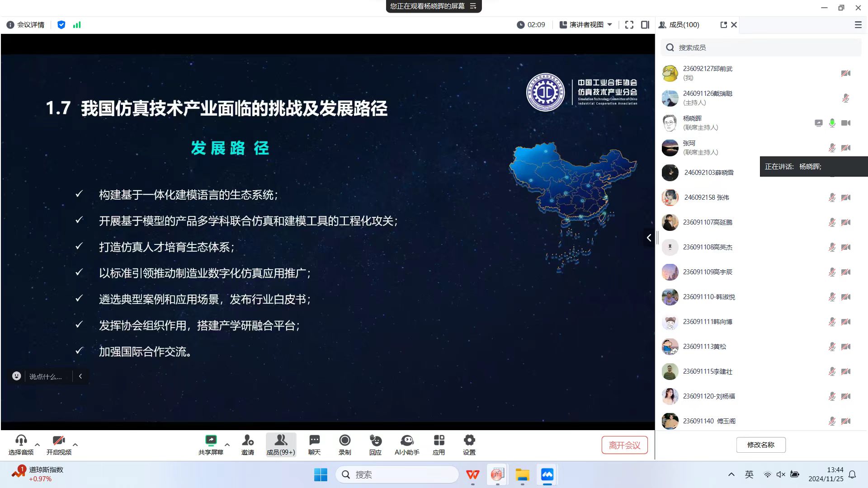This screenshot has height=488, width=868.
Task: Pop out the members panel
Action: (723, 25)
